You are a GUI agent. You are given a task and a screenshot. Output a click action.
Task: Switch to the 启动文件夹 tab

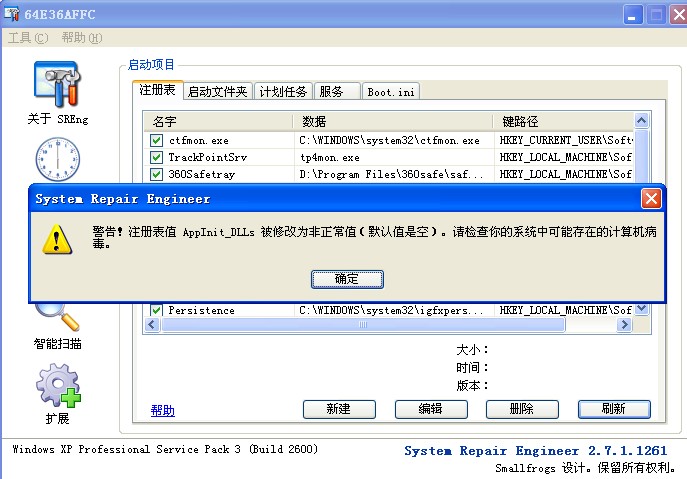[x=218, y=91]
